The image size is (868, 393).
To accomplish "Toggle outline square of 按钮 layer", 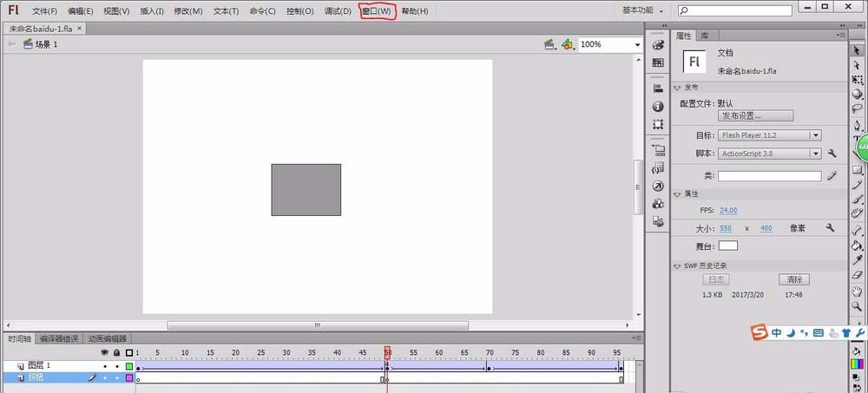I will pos(129,378).
